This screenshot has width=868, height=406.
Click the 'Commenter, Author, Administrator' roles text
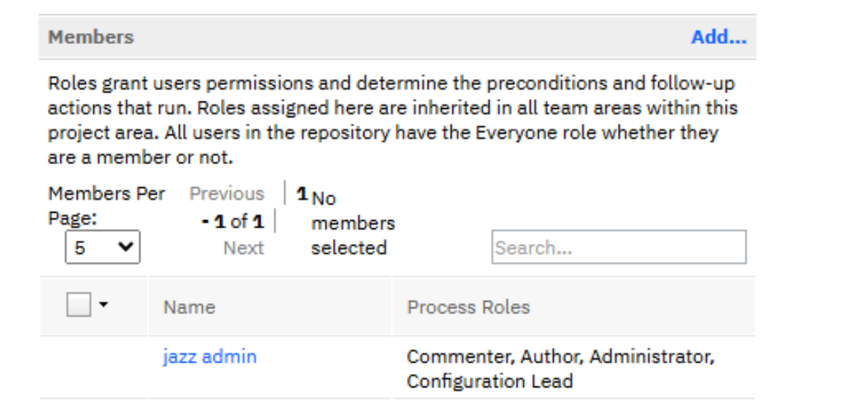click(560, 357)
